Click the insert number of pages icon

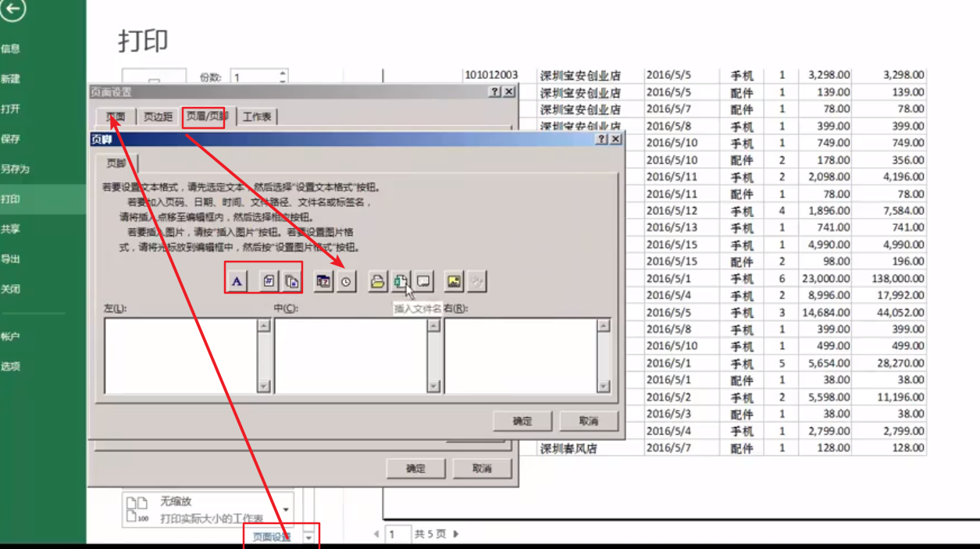pos(291,281)
